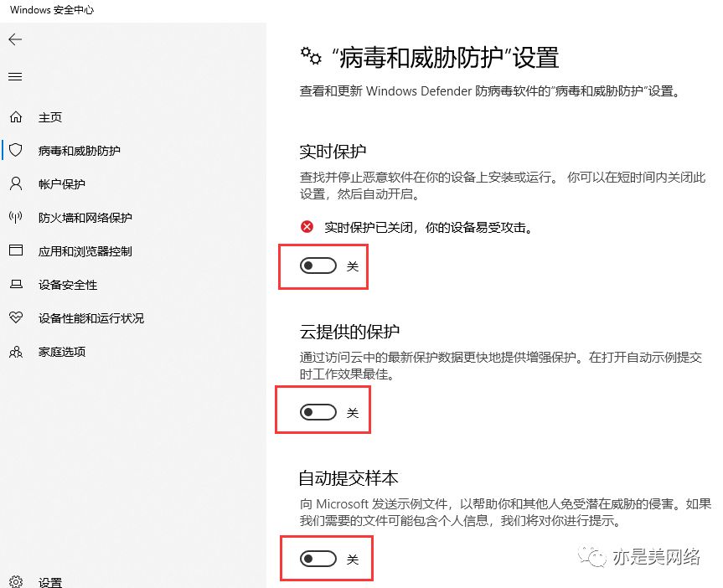Screen dimensions: 723x588
Task: Click the heart icon for 设备性能和运行状况
Action: [16, 317]
